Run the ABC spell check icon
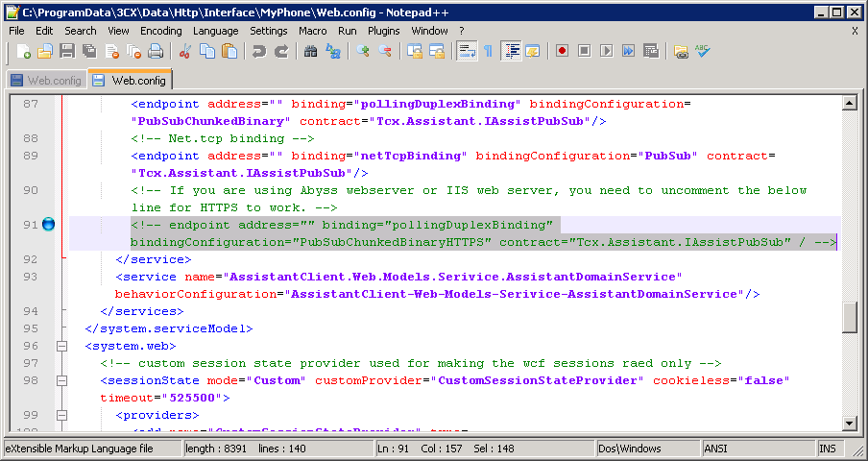Image resolution: width=868 pixels, height=461 pixels. (x=703, y=52)
